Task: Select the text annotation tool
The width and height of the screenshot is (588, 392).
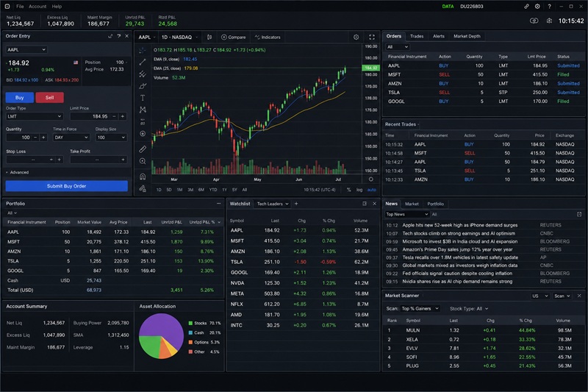Action: (142, 98)
